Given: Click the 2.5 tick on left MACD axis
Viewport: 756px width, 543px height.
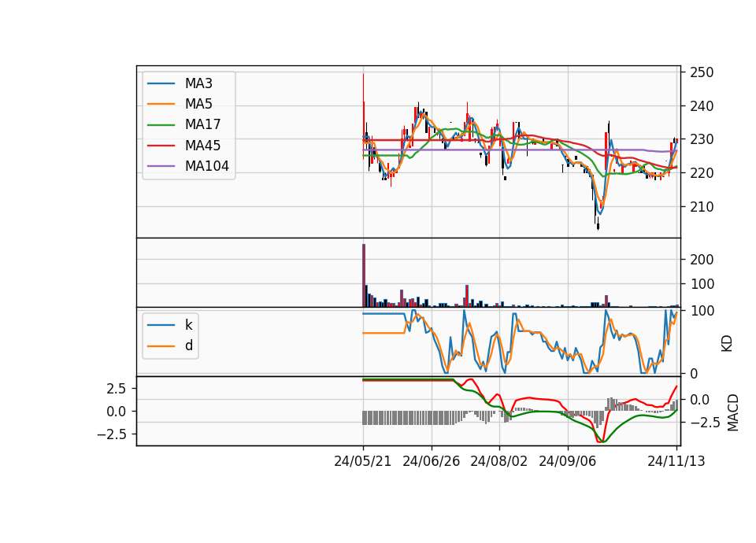Looking at the screenshot, I should pos(116,389).
